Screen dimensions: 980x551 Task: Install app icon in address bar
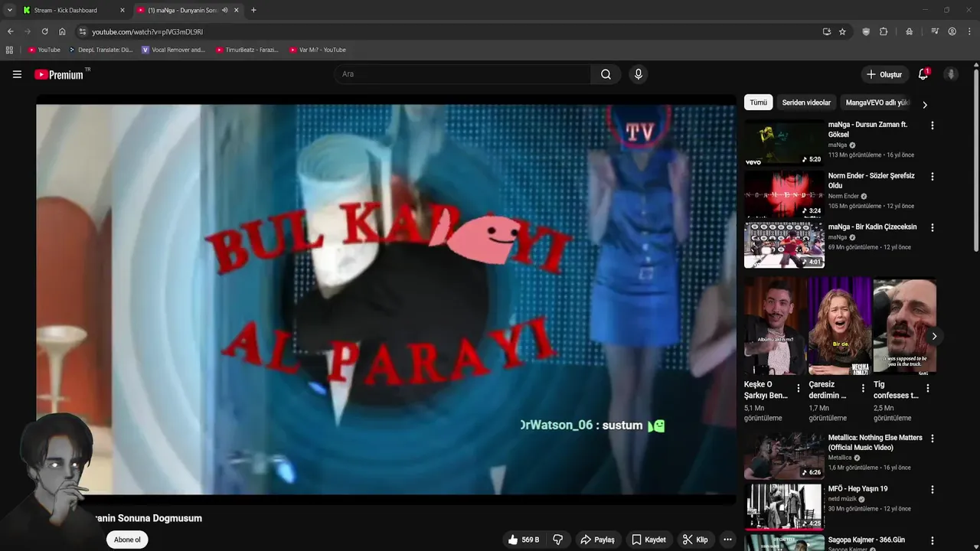pos(827,31)
